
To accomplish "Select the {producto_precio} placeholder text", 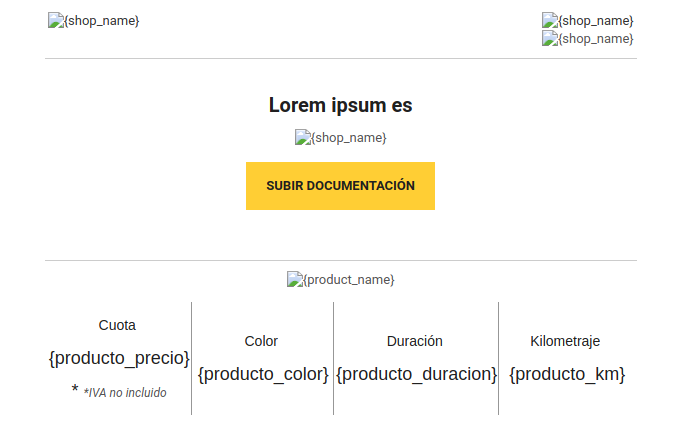I will [119, 358].
